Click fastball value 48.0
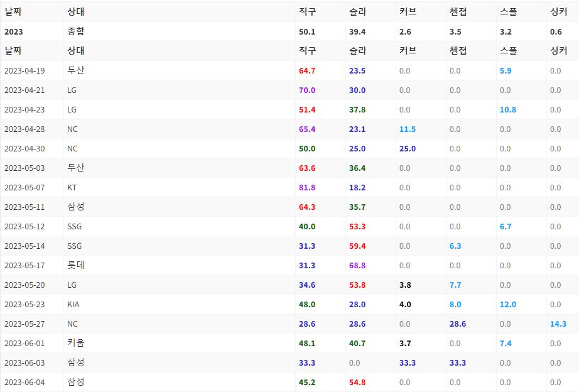The width and height of the screenshot is (579, 392). (307, 305)
